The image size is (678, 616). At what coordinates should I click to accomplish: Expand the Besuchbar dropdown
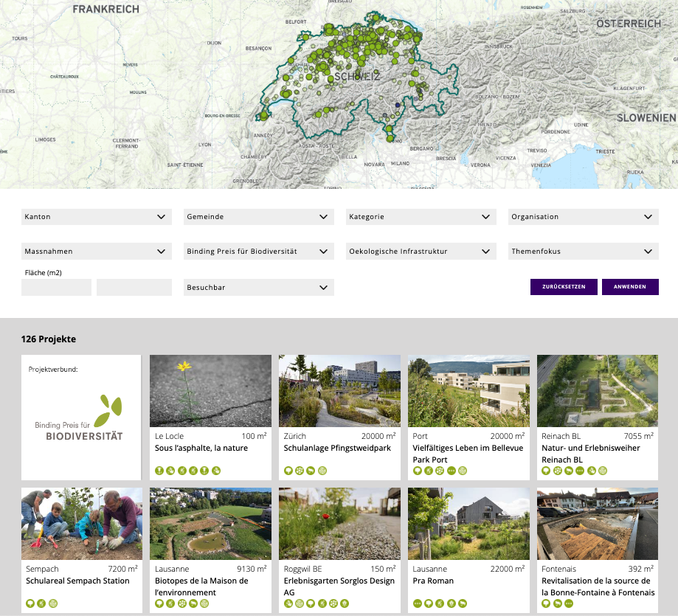coord(258,287)
